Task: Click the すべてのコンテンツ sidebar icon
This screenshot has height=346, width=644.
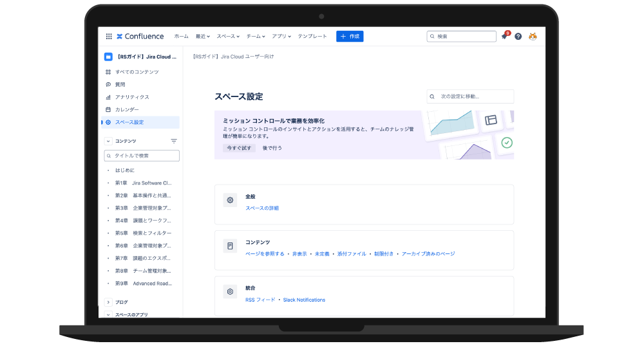Action: point(108,72)
